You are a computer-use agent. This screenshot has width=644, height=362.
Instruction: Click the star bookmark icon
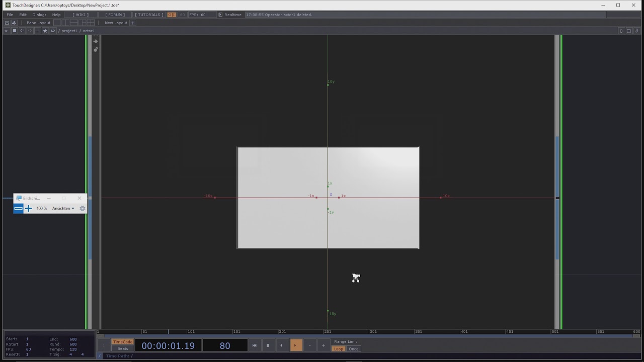45,31
